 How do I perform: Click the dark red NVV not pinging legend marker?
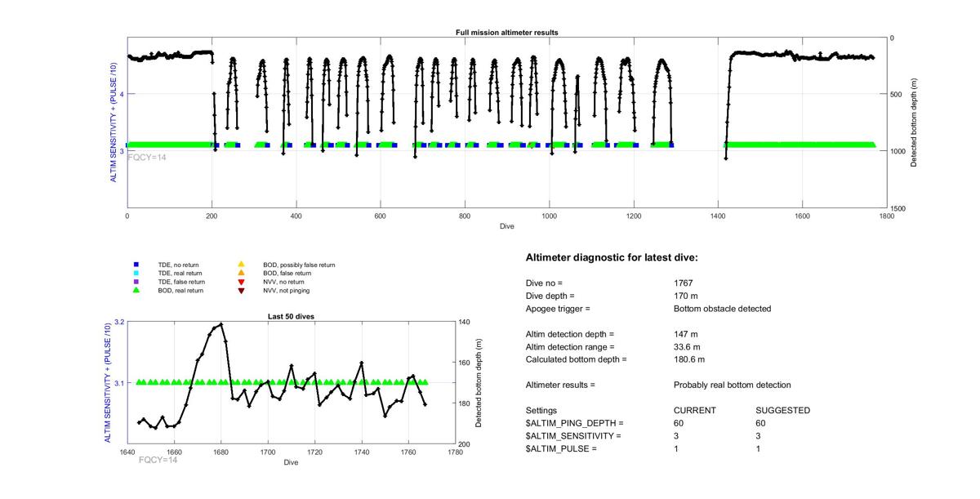tap(241, 290)
